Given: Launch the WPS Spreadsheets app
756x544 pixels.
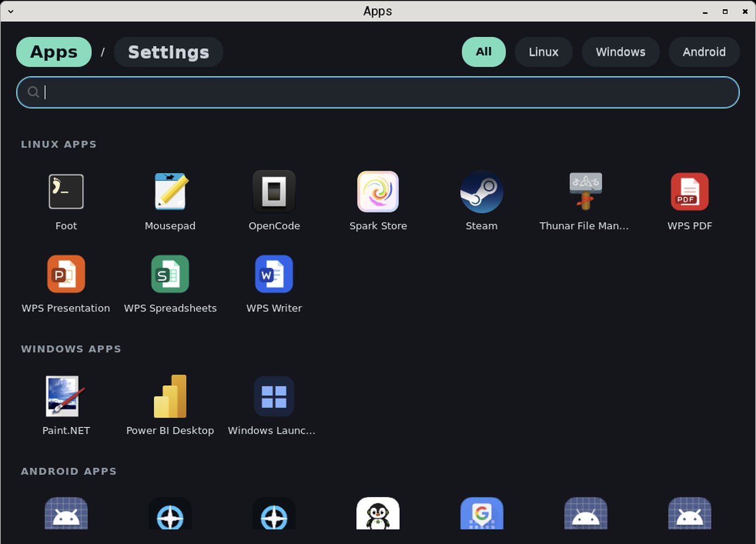Looking at the screenshot, I should click(x=170, y=274).
